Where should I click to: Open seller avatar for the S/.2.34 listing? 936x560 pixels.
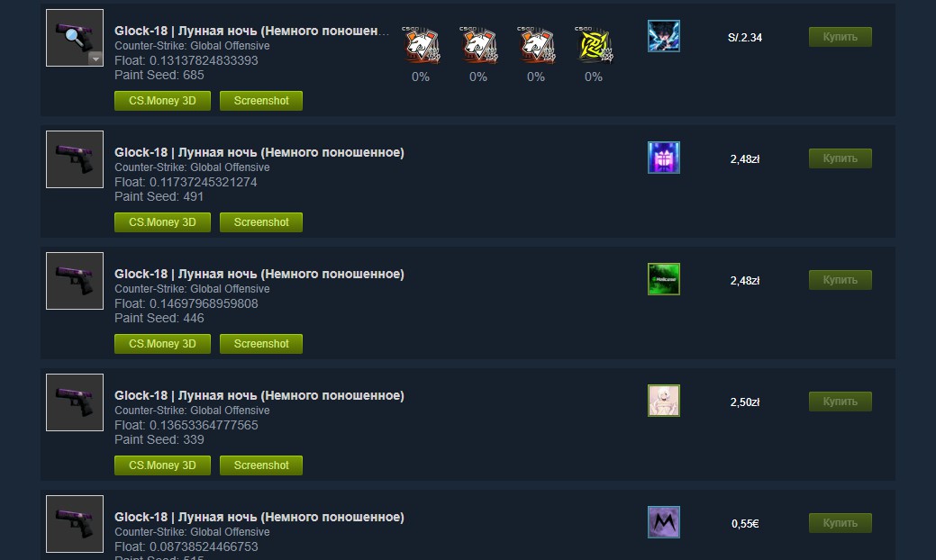tap(664, 36)
